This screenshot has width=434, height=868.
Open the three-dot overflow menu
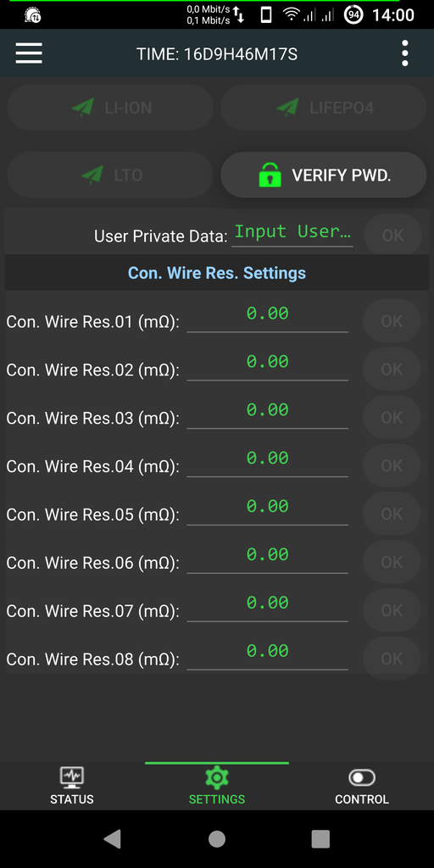(404, 53)
